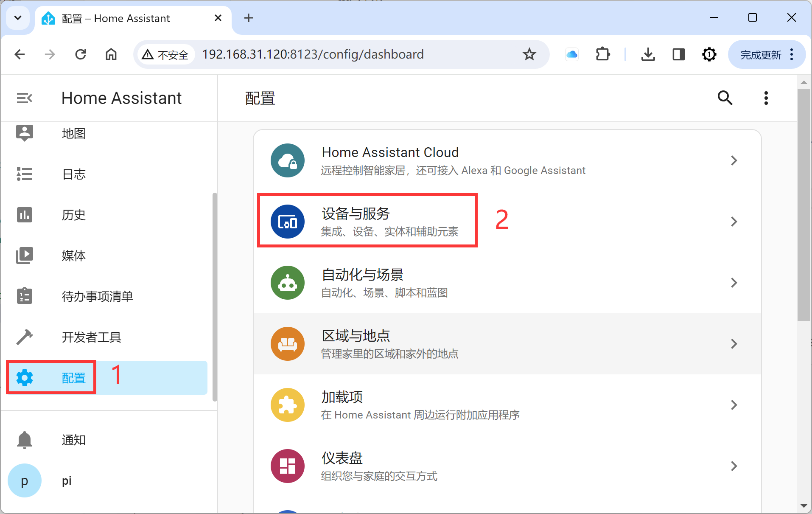812x514 pixels.
Task: Click the cloud extension icon in toolbar
Action: [572, 54]
